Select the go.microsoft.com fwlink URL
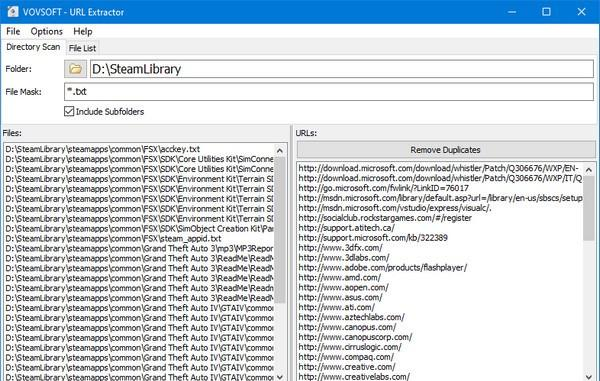 click(383, 188)
